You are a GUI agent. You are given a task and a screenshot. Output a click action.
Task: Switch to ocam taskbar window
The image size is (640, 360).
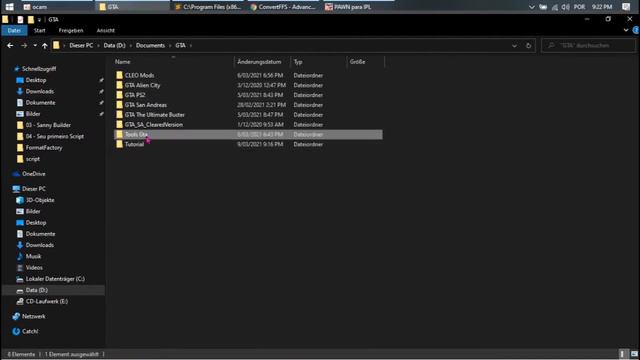(56, 7)
